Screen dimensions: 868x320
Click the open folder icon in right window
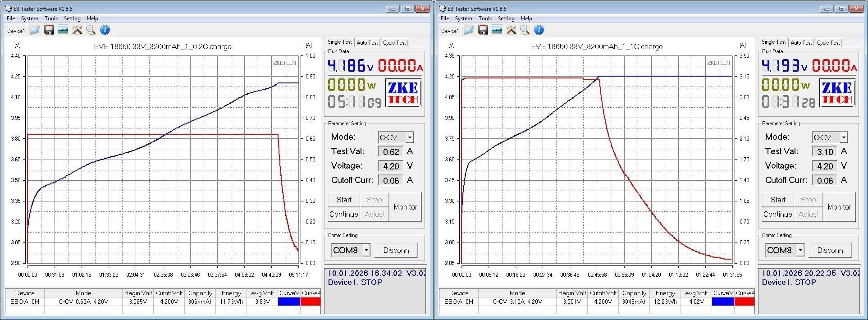point(469,30)
